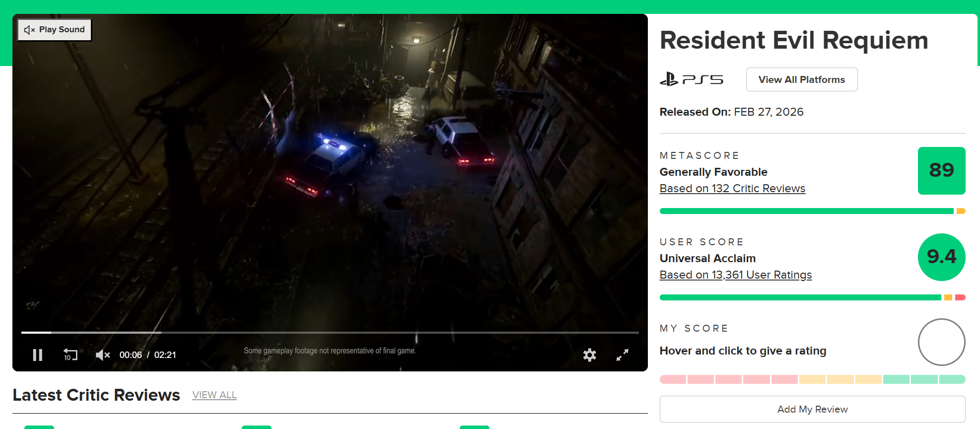Click the empty My Score circle

[x=941, y=342]
